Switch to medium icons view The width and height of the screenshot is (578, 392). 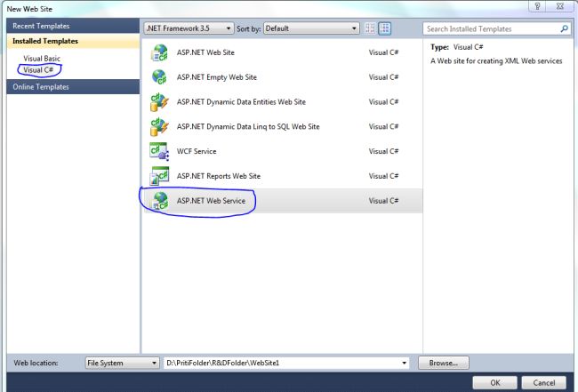(x=384, y=28)
